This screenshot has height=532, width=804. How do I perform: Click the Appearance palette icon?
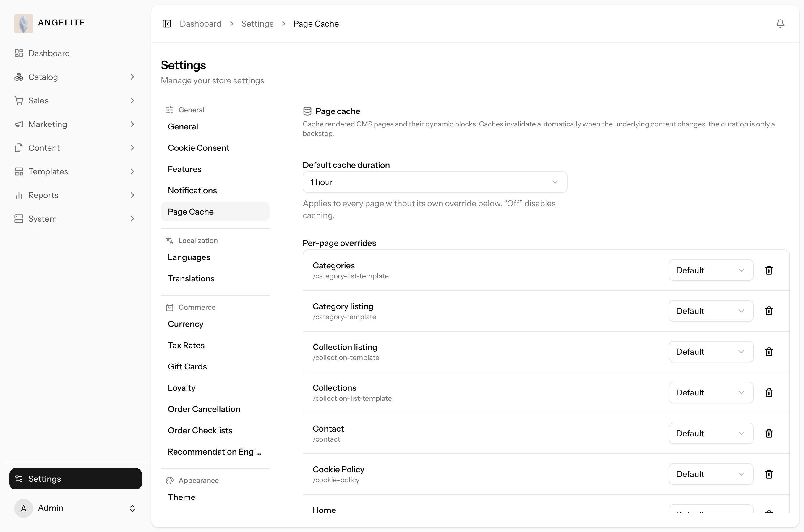pos(170,481)
